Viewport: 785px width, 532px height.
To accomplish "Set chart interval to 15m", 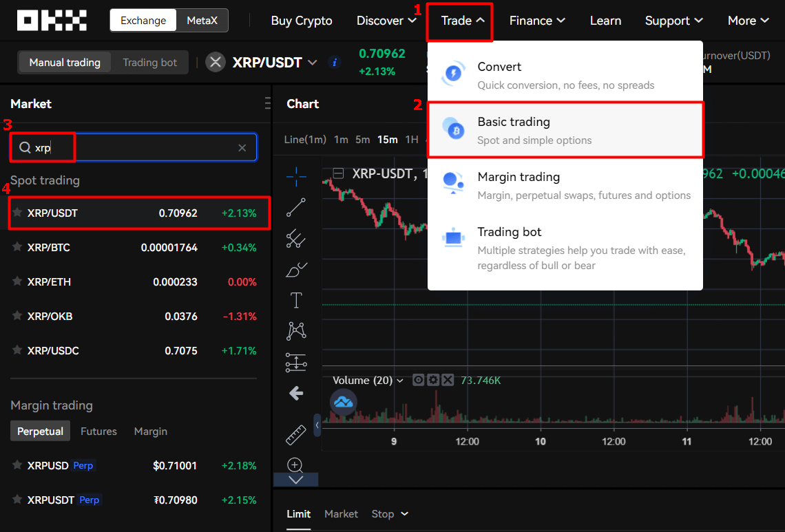I will click(x=388, y=140).
